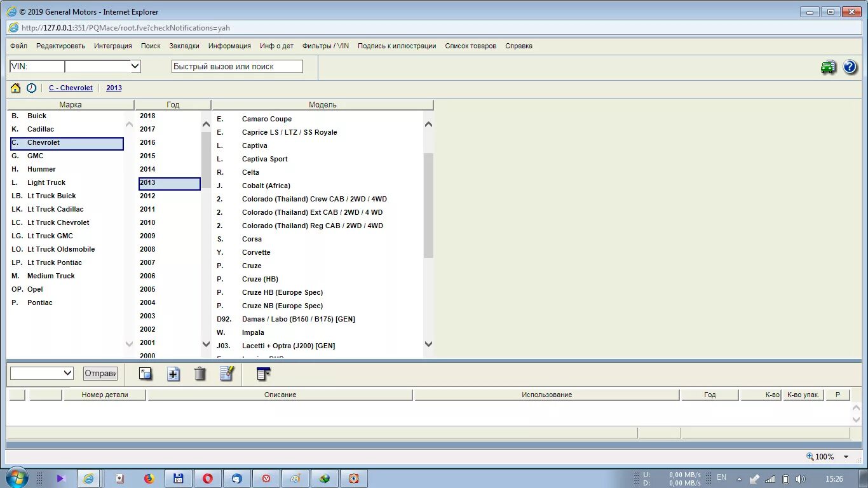Go to the home icon in breadcrumb bar
The height and width of the screenshot is (488, 868).
point(16,88)
